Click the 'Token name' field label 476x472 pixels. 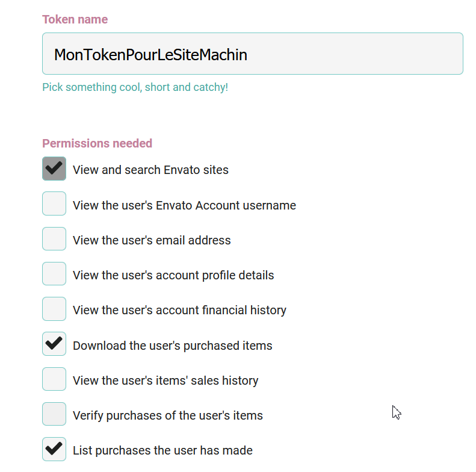75,19
